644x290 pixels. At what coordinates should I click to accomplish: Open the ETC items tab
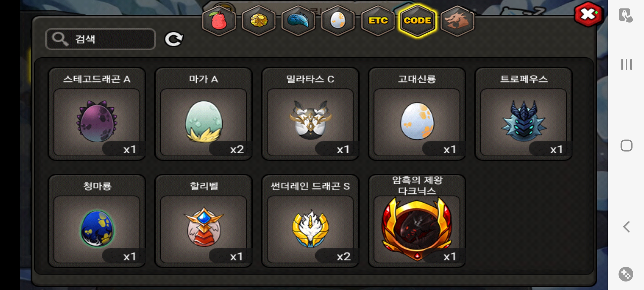(x=378, y=21)
